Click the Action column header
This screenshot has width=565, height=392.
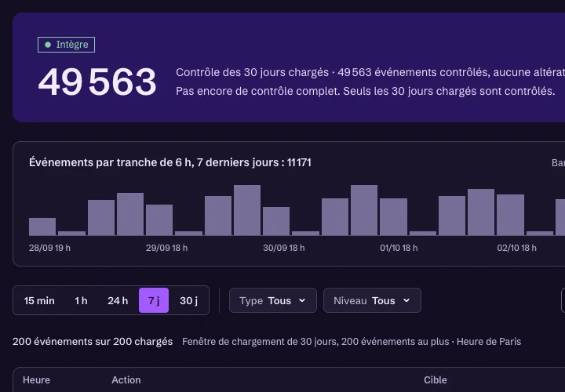pos(126,380)
